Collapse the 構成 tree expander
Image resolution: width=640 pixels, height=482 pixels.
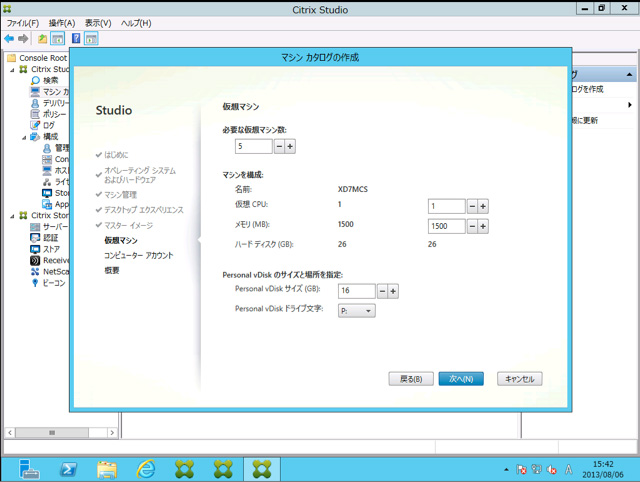[24, 138]
